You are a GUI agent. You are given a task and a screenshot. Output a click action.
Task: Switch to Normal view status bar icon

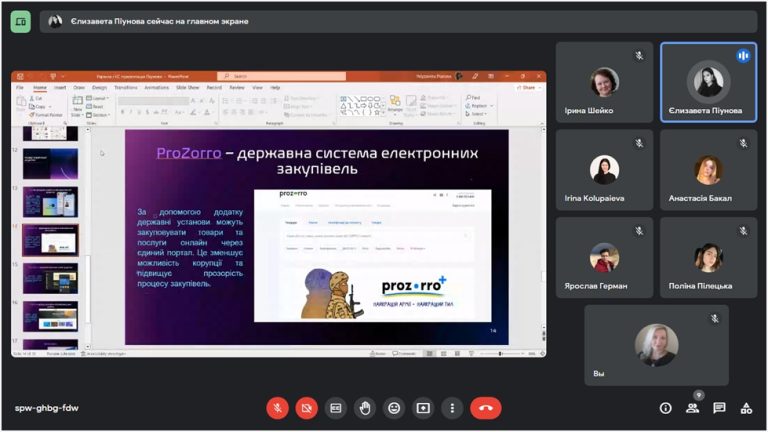click(x=430, y=353)
